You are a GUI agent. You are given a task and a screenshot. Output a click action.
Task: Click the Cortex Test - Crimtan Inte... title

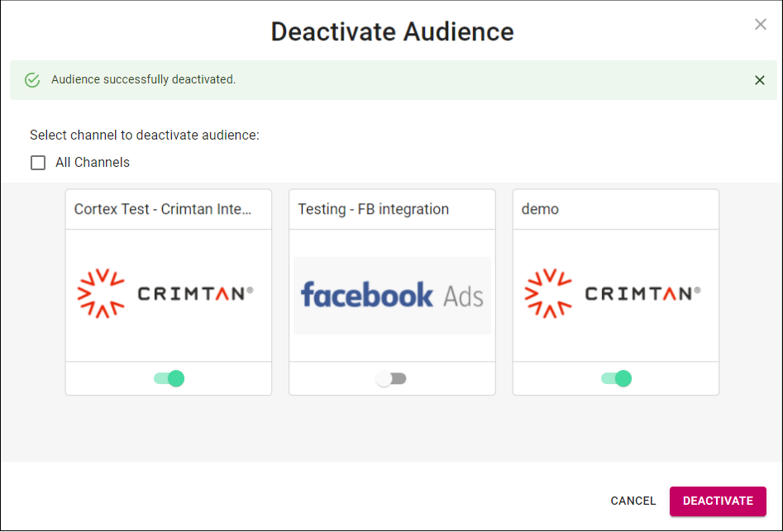[163, 209]
